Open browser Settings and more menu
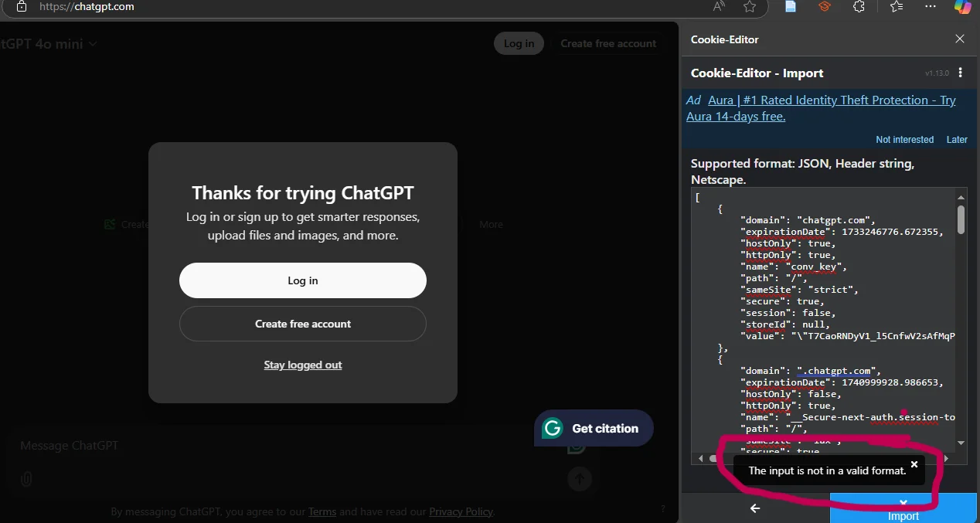 pos(931,6)
